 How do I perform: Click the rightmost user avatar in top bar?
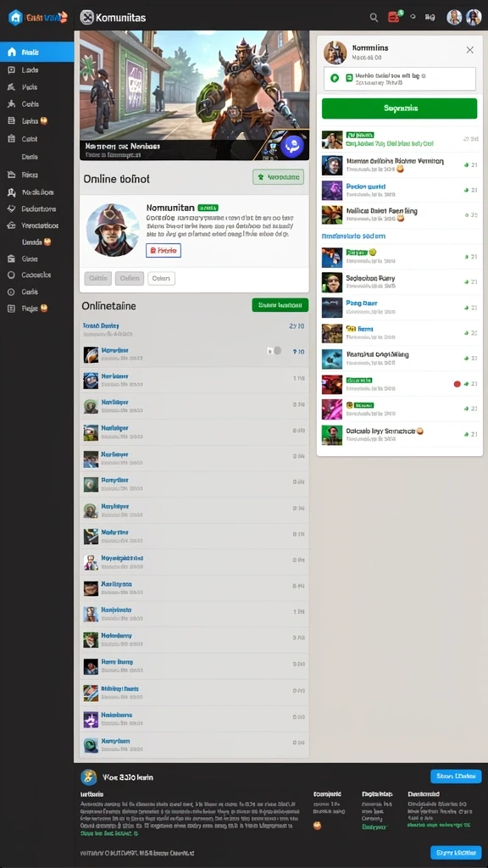click(474, 17)
